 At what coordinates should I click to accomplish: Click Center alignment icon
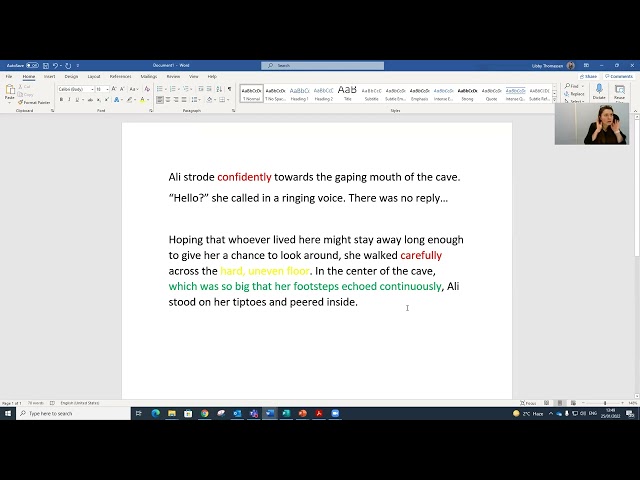tap(168, 100)
